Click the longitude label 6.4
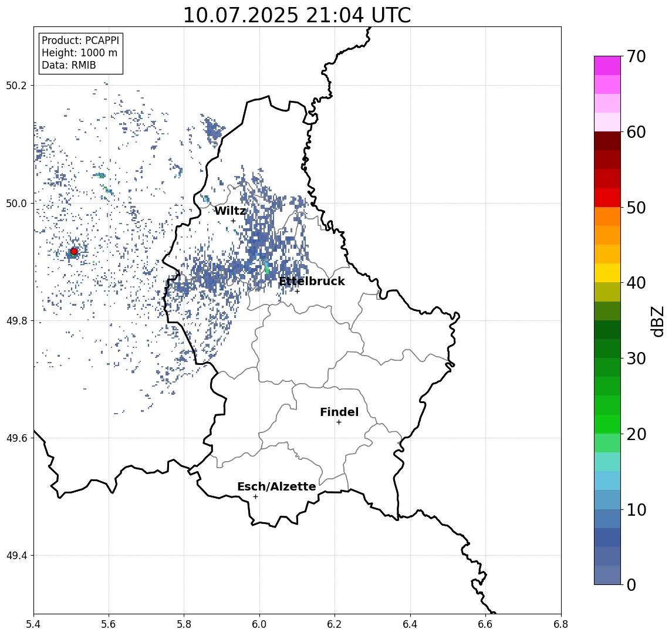Image resolution: width=672 pixels, height=636 pixels. [x=410, y=624]
